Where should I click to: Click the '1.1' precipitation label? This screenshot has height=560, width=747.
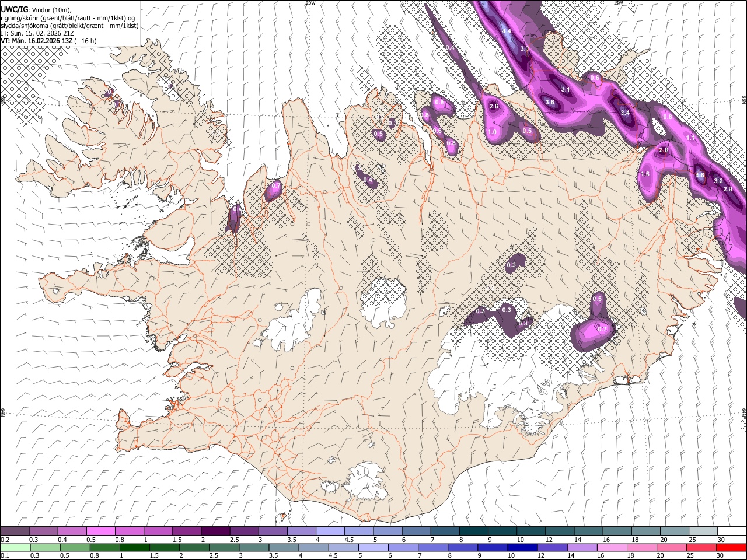[x=690, y=138]
